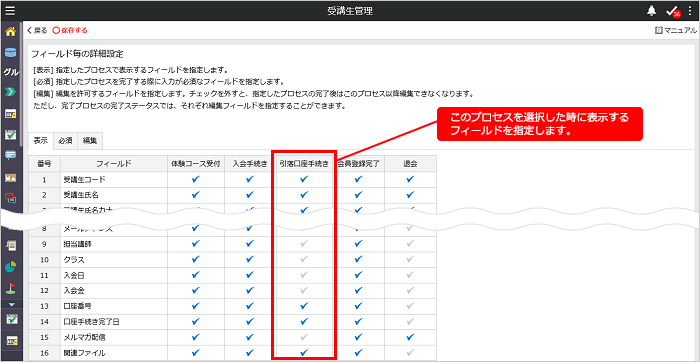The height and width of the screenshot is (362, 700).
Task: Click the 受講生管理 page title
Action: coord(350,11)
